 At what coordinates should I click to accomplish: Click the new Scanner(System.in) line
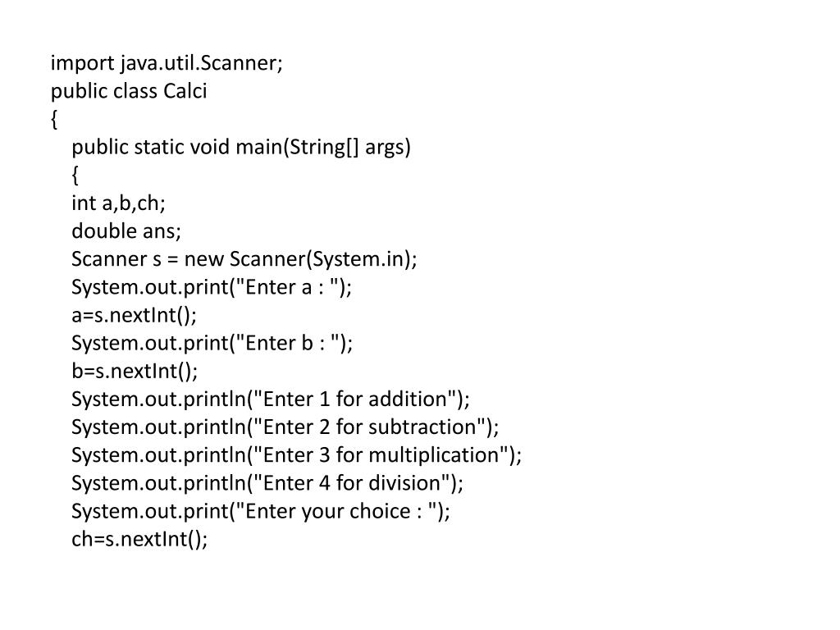click(x=244, y=259)
